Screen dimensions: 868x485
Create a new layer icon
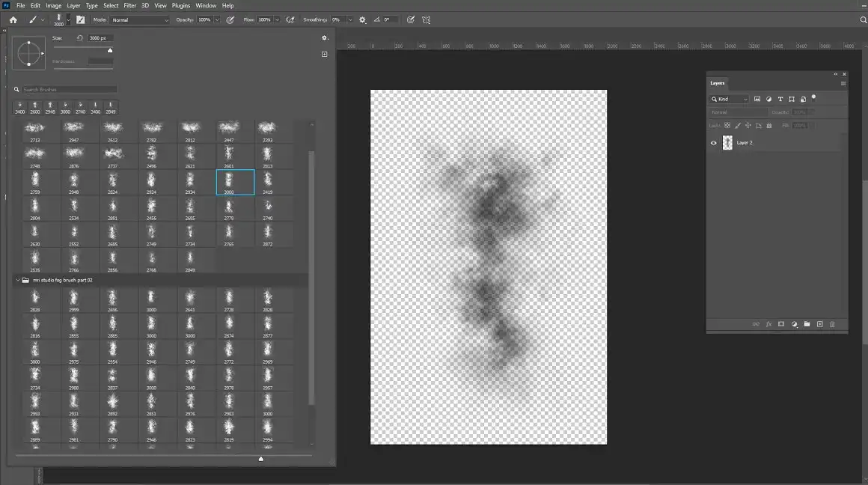tap(820, 324)
